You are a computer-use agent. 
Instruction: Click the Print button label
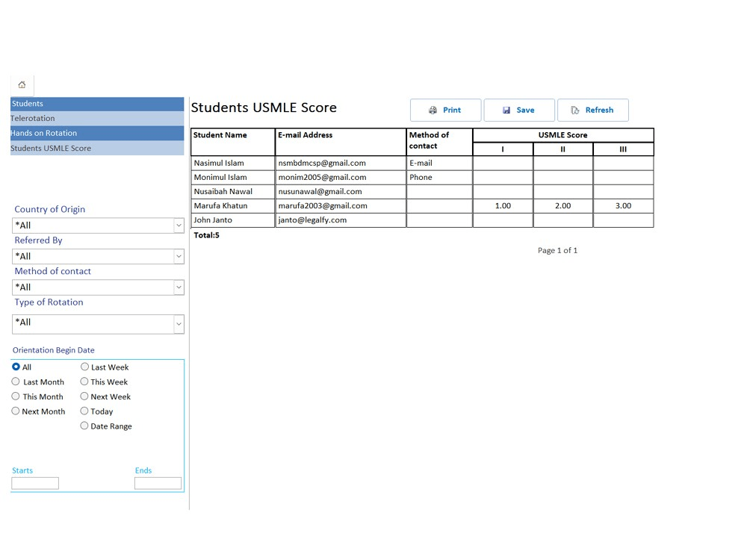(x=452, y=110)
